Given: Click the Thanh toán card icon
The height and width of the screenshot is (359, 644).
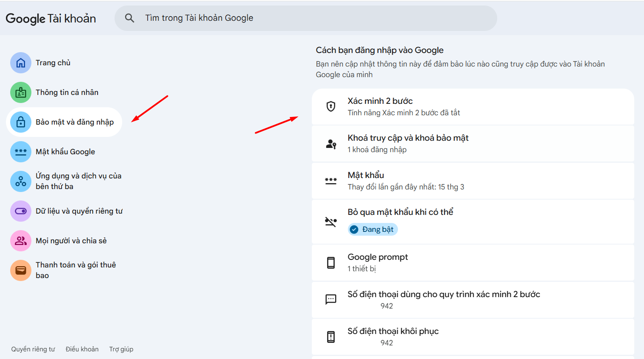Looking at the screenshot, I should (x=21, y=270).
